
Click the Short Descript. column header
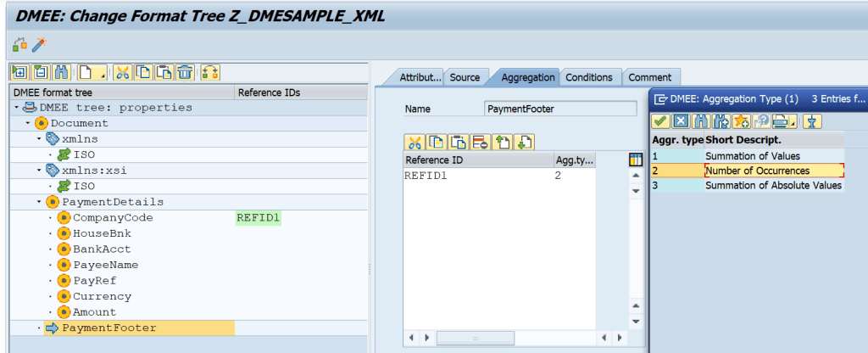pos(775,140)
